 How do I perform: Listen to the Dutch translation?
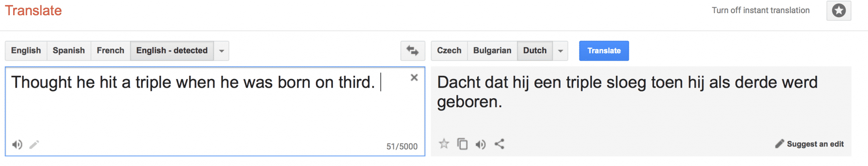point(481,144)
